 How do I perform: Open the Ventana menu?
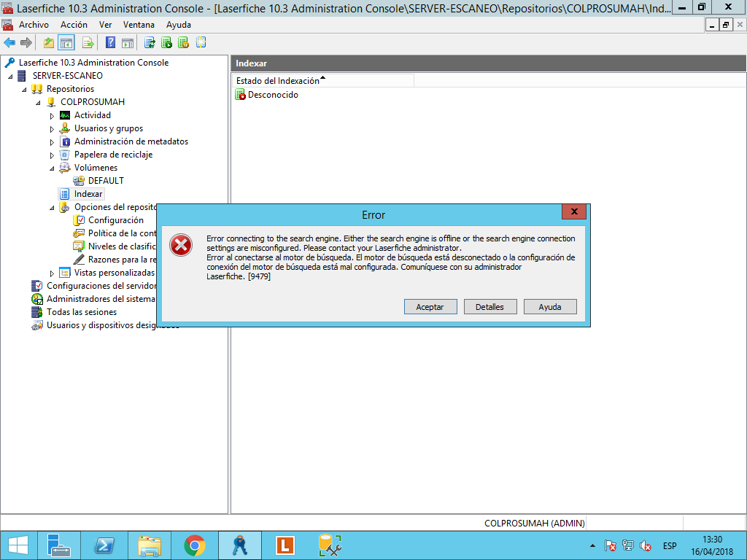point(139,25)
